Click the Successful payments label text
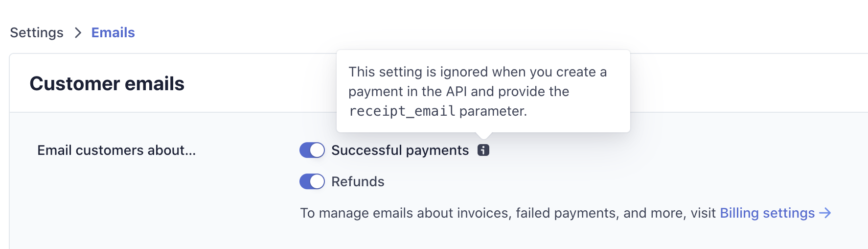Screen dimensions: 868x249 pos(400,150)
